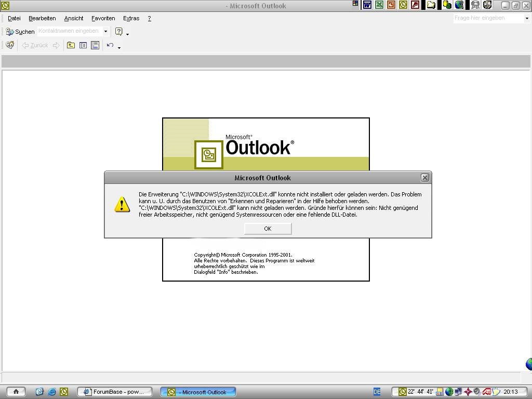Click the Outlook icon in title bar
The width and height of the screenshot is (532, 399).
point(5,5)
